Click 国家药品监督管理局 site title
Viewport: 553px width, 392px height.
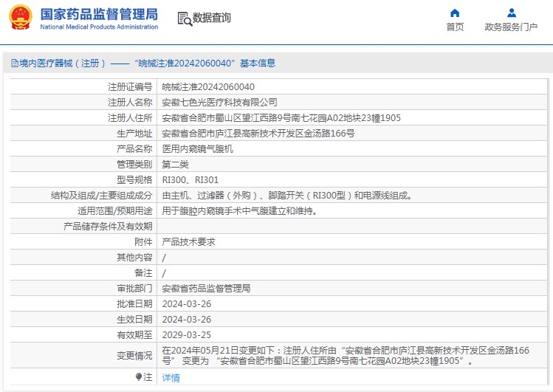pos(99,15)
